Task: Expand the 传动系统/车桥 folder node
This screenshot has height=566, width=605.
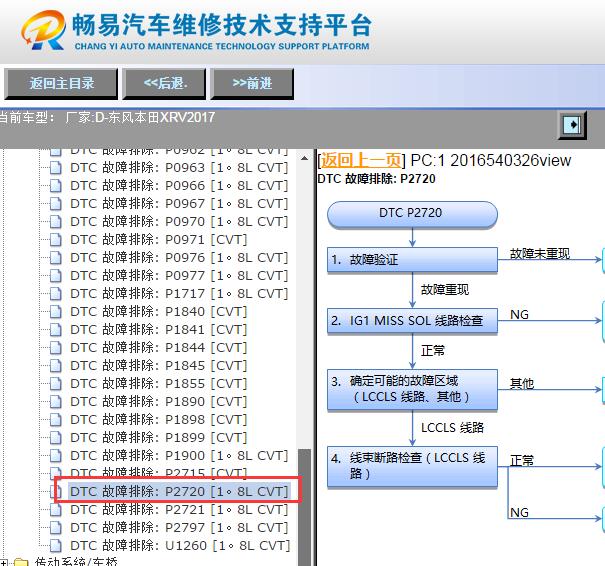Action: 3,562
